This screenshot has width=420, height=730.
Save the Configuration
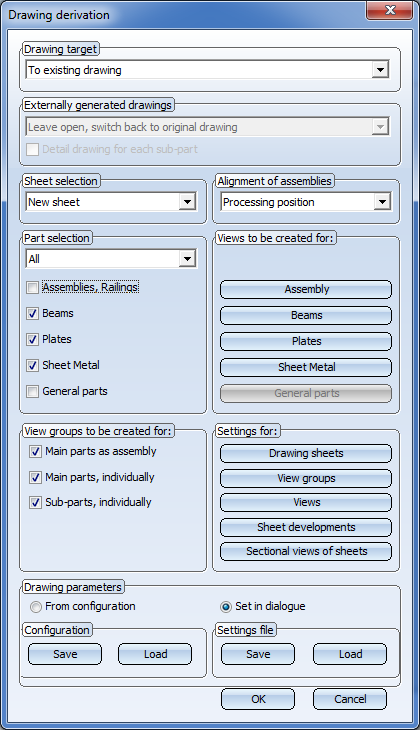(65, 654)
